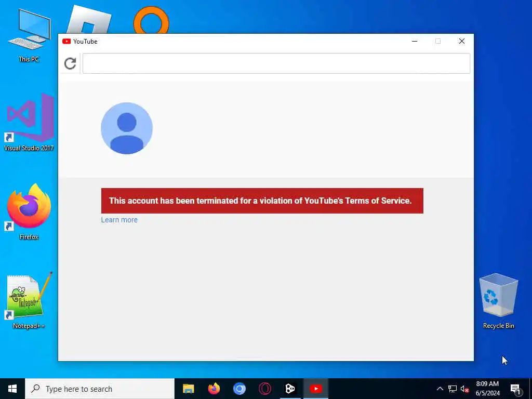Focus the empty address bar field
The width and height of the screenshot is (532, 399).
tap(276, 63)
